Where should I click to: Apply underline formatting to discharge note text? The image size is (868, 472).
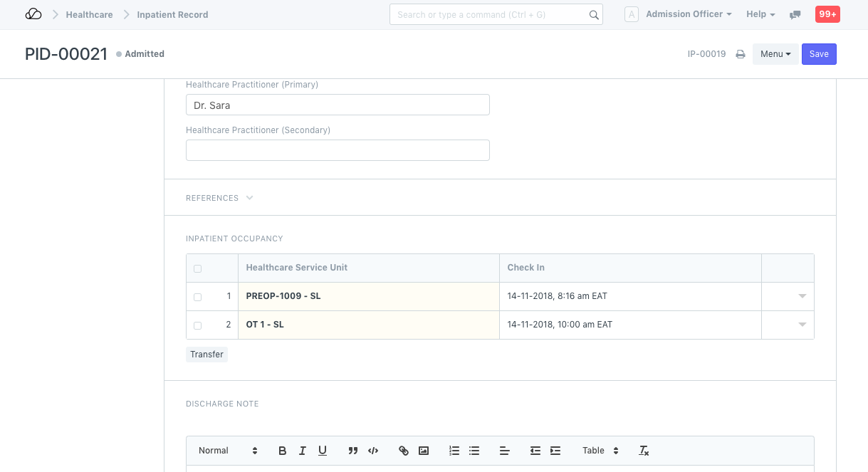(x=322, y=450)
